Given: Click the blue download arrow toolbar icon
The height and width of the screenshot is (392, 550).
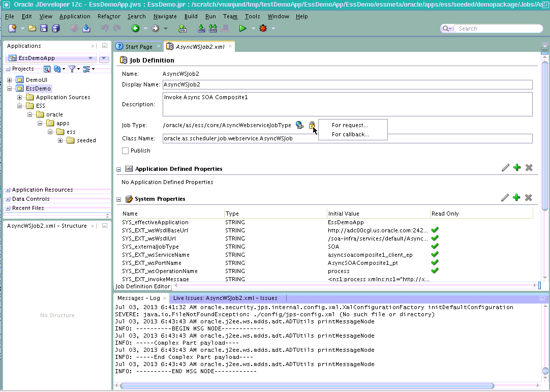Looking at the screenshot, I should tap(86, 28).
